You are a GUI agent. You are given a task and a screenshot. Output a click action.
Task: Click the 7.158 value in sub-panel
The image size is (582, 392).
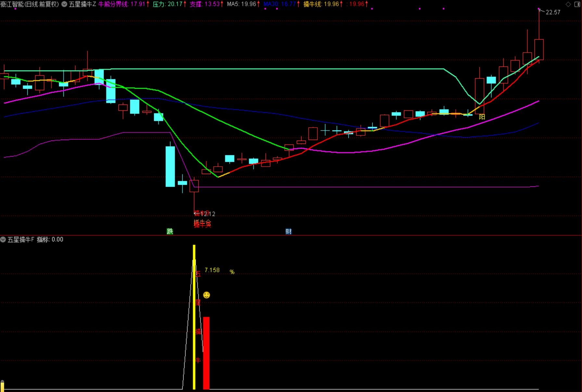[212, 270]
